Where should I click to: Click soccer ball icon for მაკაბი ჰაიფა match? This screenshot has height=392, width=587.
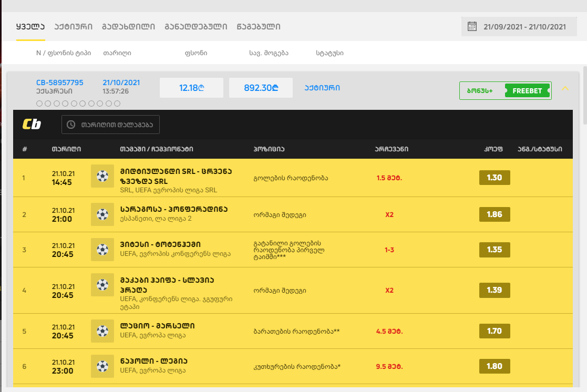[x=102, y=285]
